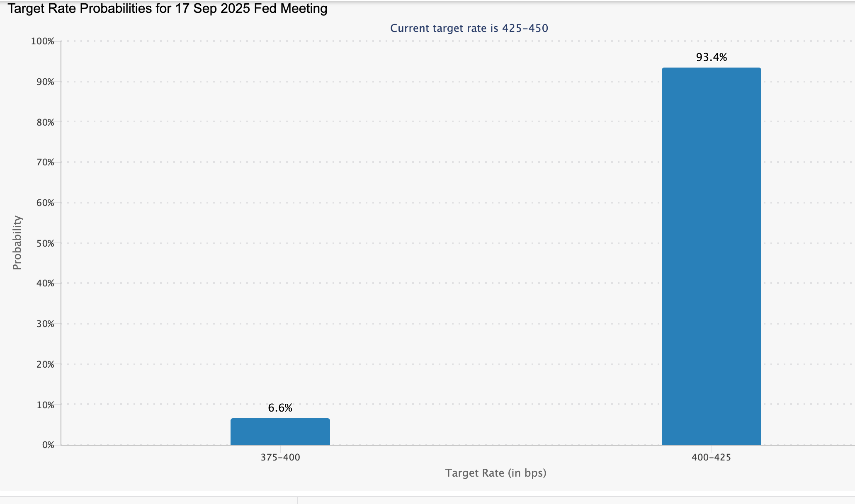
Task: Click the 6.6% data label
Action: click(x=280, y=408)
